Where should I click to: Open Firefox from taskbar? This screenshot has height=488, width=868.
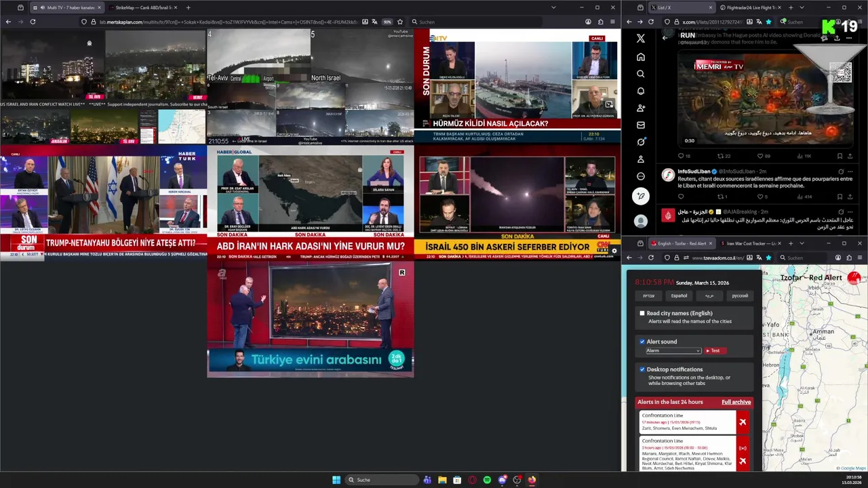click(x=532, y=480)
